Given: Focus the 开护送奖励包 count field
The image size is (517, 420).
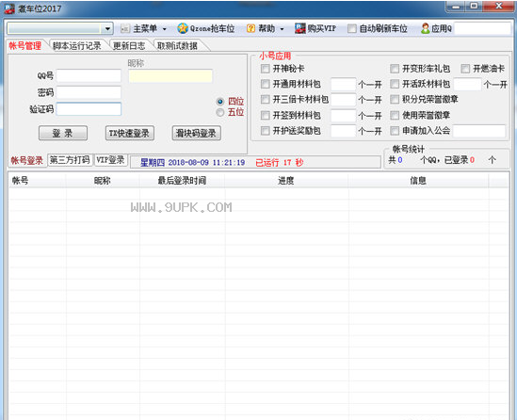Looking at the screenshot, I should pyautogui.click(x=343, y=131).
